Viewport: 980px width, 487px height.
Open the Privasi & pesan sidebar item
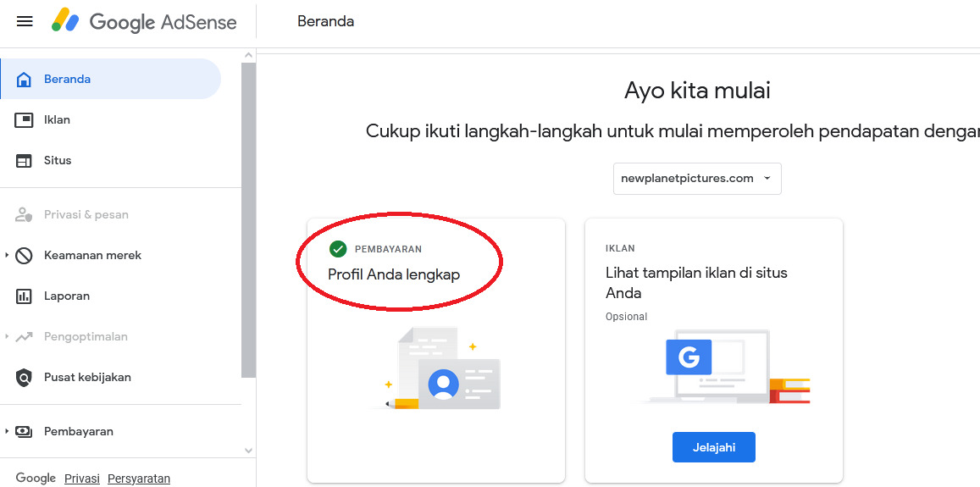111,215
